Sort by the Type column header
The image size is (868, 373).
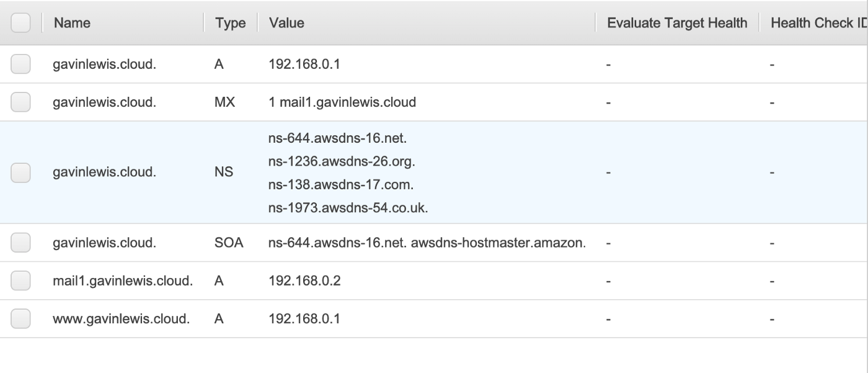tap(230, 24)
